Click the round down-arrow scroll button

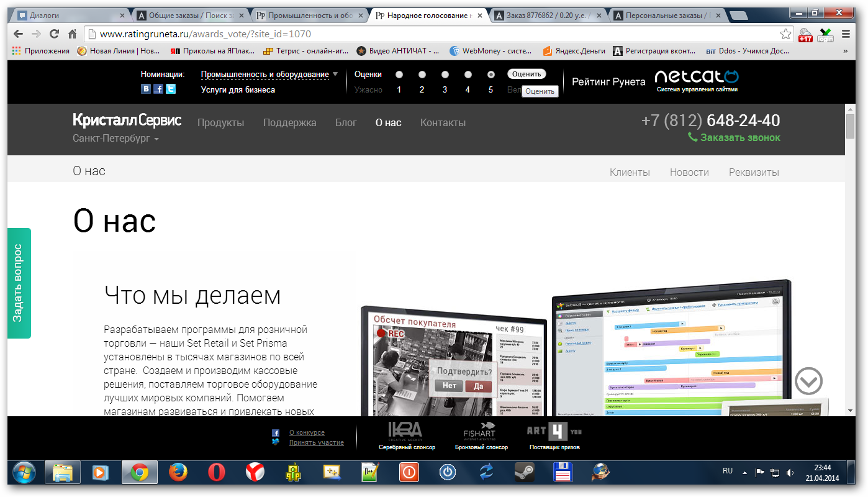[808, 381]
